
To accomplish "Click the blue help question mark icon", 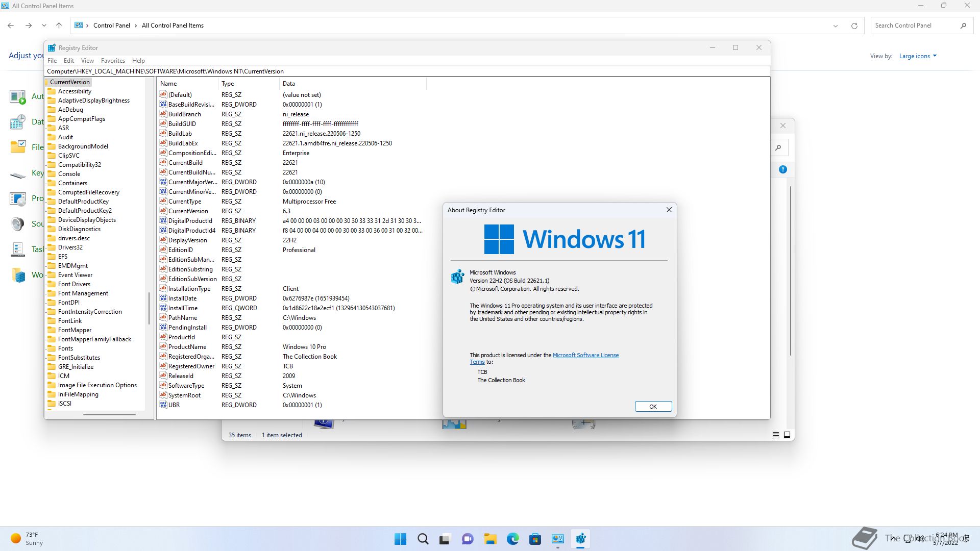I will point(783,169).
